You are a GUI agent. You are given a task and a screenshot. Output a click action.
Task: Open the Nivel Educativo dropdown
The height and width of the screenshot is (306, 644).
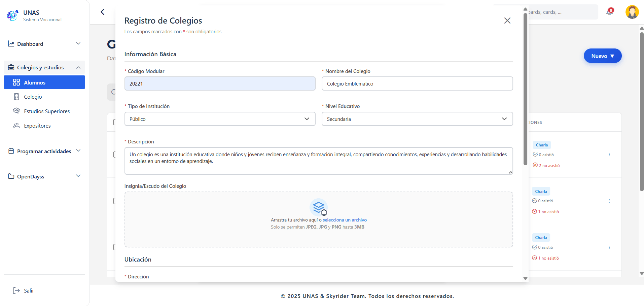(x=417, y=119)
